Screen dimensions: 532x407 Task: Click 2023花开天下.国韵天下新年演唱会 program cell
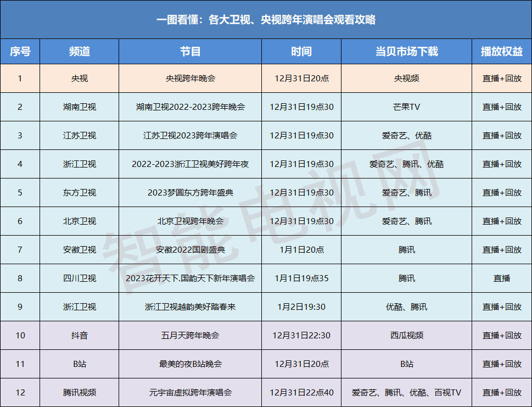tap(191, 278)
